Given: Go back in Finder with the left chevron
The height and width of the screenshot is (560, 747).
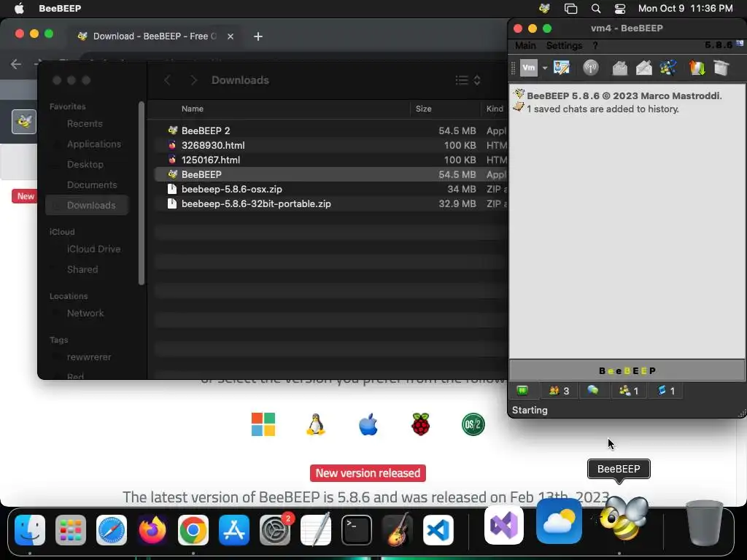Looking at the screenshot, I should coord(167,80).
